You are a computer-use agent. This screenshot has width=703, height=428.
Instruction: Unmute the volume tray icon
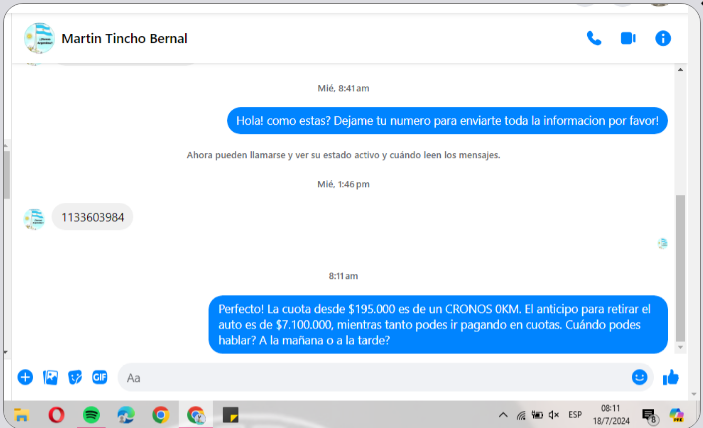click(554, 415)
